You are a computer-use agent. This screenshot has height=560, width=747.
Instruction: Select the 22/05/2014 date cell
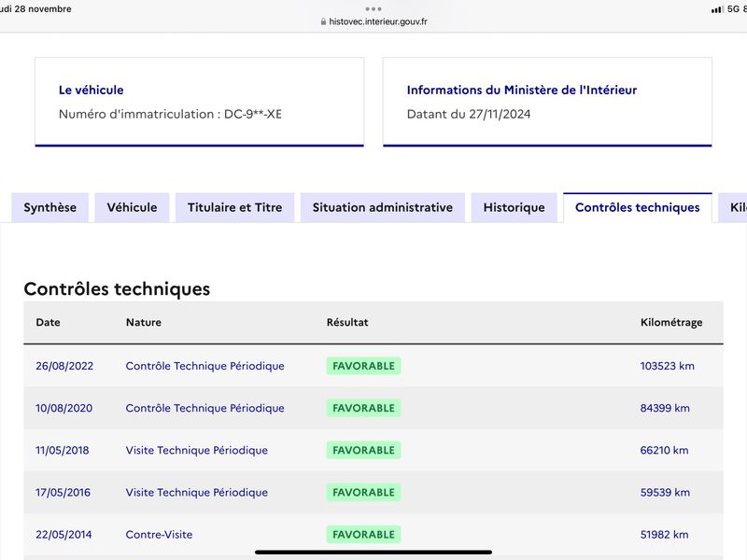coord(63,534)
